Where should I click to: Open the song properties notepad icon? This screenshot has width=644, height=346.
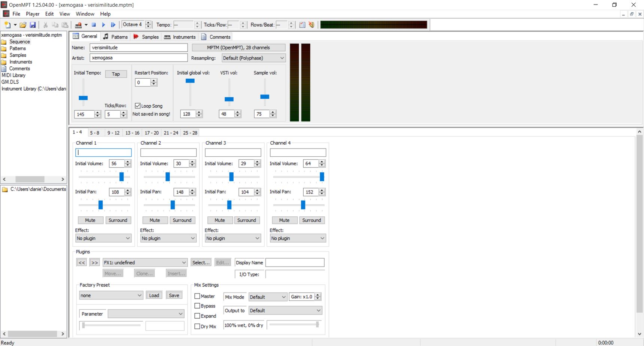pos(302,25)
